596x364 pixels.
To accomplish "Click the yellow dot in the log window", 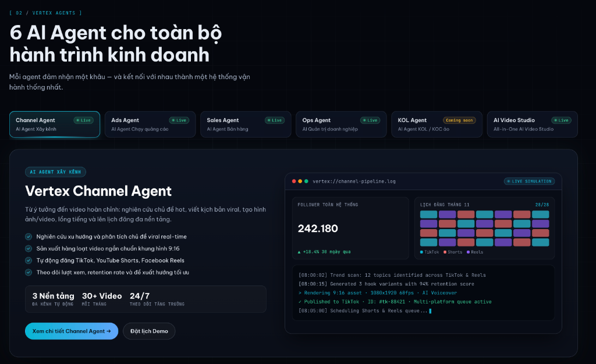I will tap(300, 181).
